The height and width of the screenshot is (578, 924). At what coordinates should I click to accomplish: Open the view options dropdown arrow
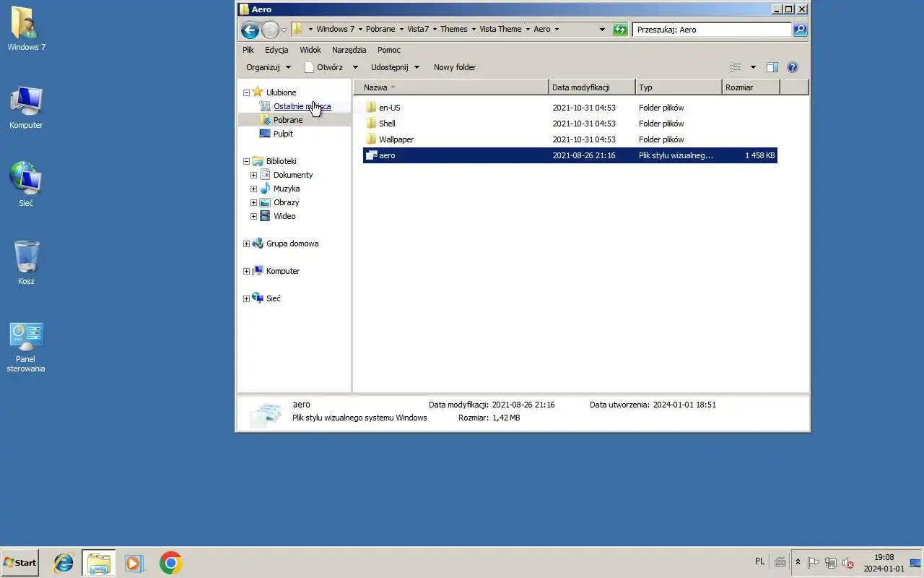[x=753, y=67]
